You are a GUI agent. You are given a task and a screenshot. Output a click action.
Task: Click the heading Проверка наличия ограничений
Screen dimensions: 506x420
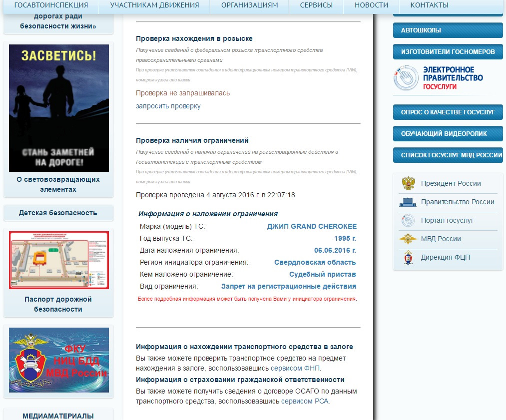click(x=192, y=140)
